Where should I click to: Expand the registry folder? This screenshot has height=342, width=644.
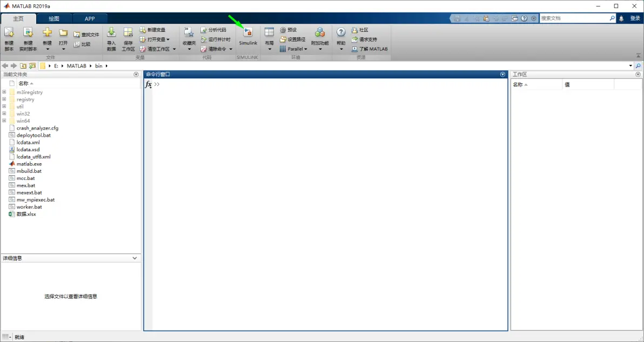click(4, 99)
